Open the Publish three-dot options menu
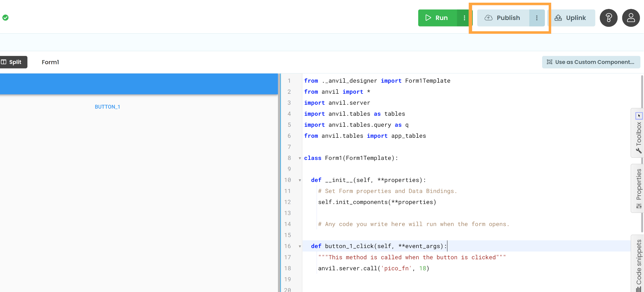Screen dimensions: 644x292 tap(537, 18)
